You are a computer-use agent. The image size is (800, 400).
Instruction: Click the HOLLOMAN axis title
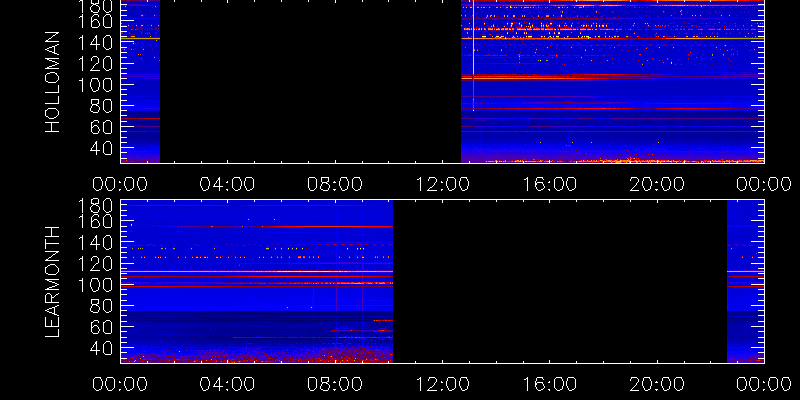(x=53, y=82)
